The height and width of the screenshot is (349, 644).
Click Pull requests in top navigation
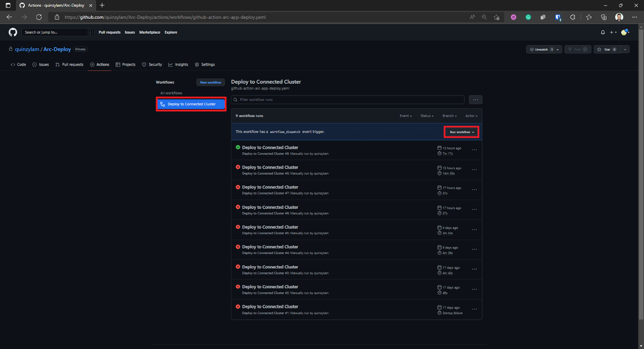pos(110,32)
